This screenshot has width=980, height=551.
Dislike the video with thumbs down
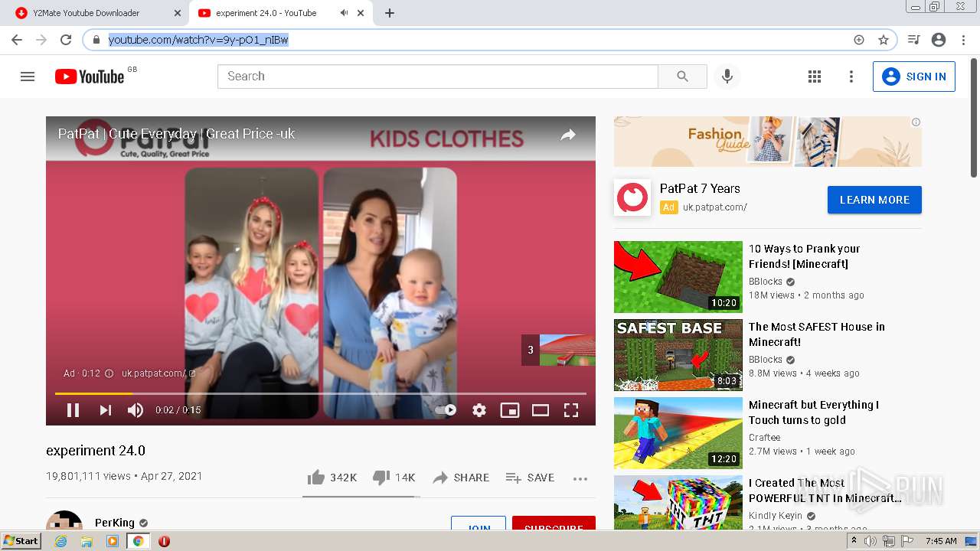point(394,478)
